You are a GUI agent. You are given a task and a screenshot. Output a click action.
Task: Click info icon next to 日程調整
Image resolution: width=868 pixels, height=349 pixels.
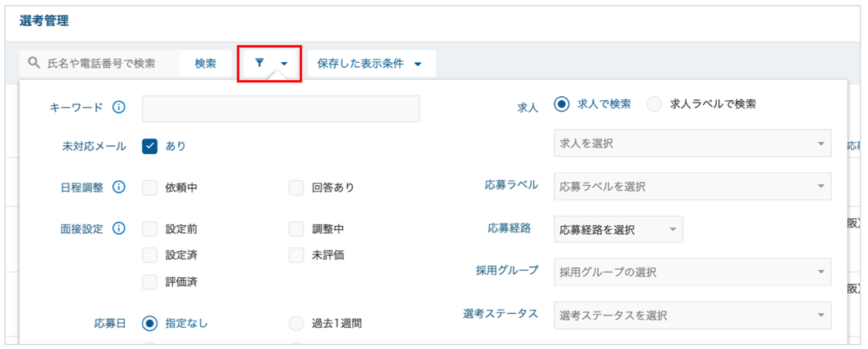click(x=118, y=188)
